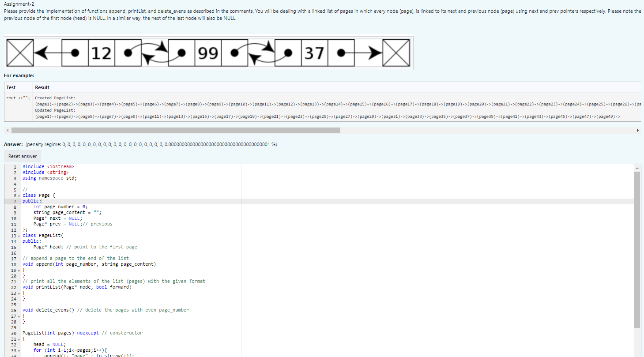This screenshot has height=357, width=644.
Task: Place cursor on 'using namespace std;' line
Action: 49,178
